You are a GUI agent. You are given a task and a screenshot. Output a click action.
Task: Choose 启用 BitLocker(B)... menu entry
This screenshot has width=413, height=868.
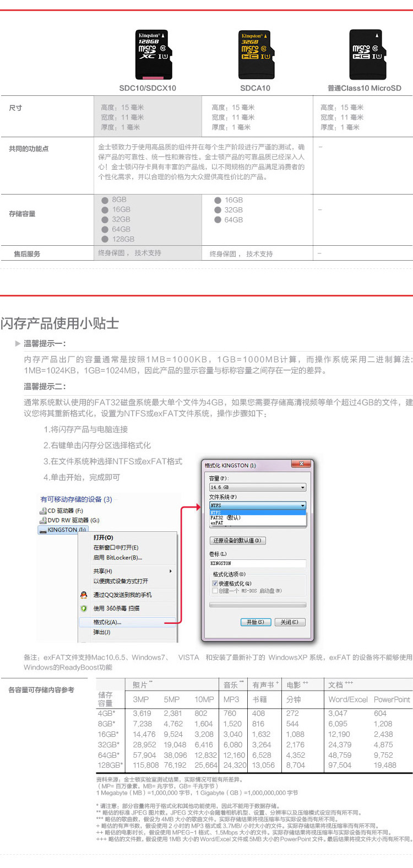(117, 558)
